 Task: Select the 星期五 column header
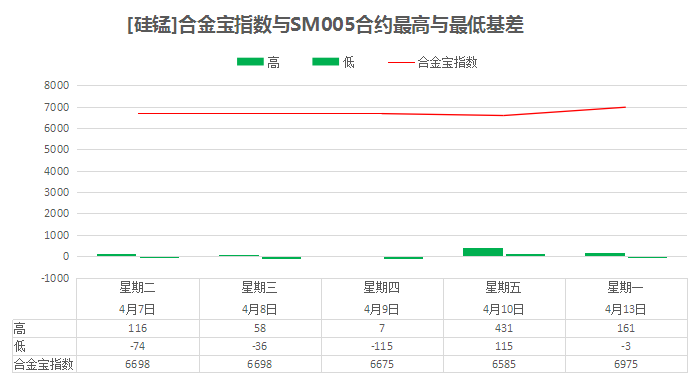point(503,288)
